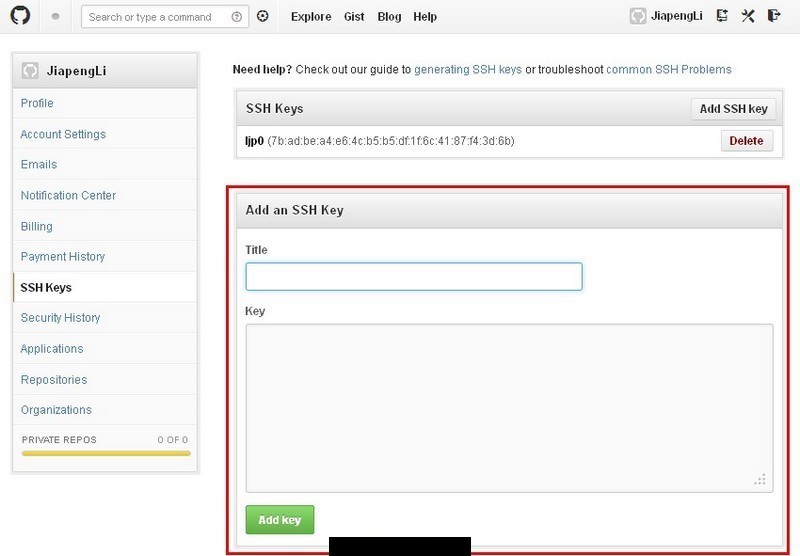The image size is (800, 556).
Task: Create a new repository icon
Action: [x=722, y=16]
